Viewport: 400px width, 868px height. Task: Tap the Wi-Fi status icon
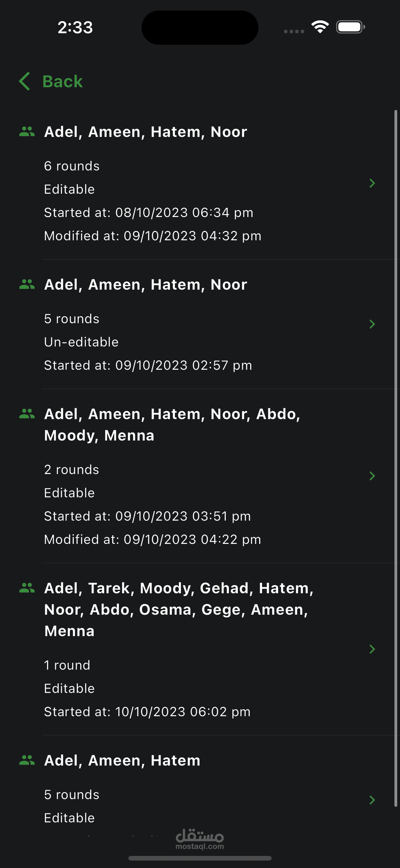click(x=320, y=27)
